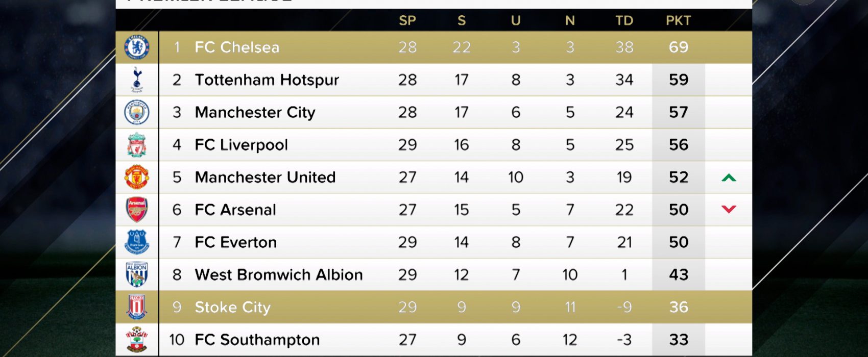Click FC Southampton's 33 points value

click(x=679, y=340)
